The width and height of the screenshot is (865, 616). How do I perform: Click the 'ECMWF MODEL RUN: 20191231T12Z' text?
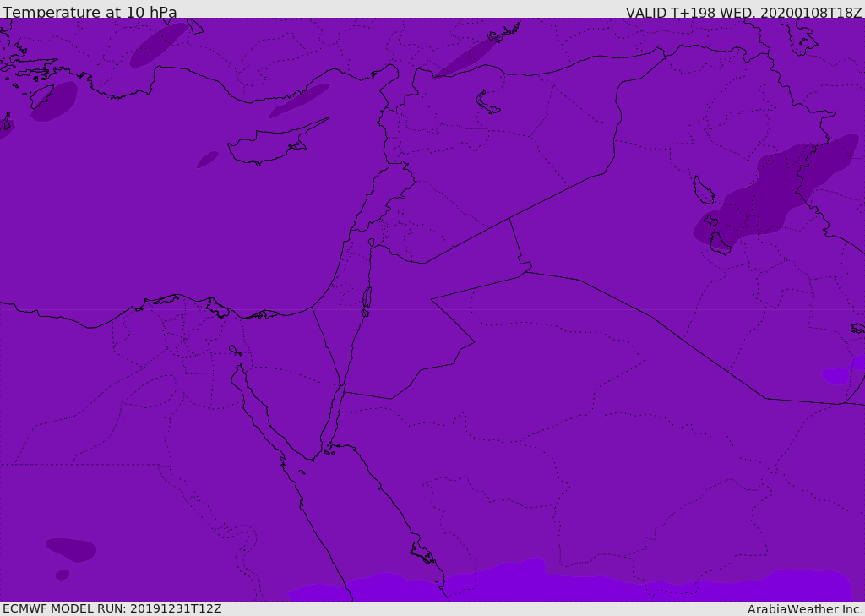tap(112, 608)
